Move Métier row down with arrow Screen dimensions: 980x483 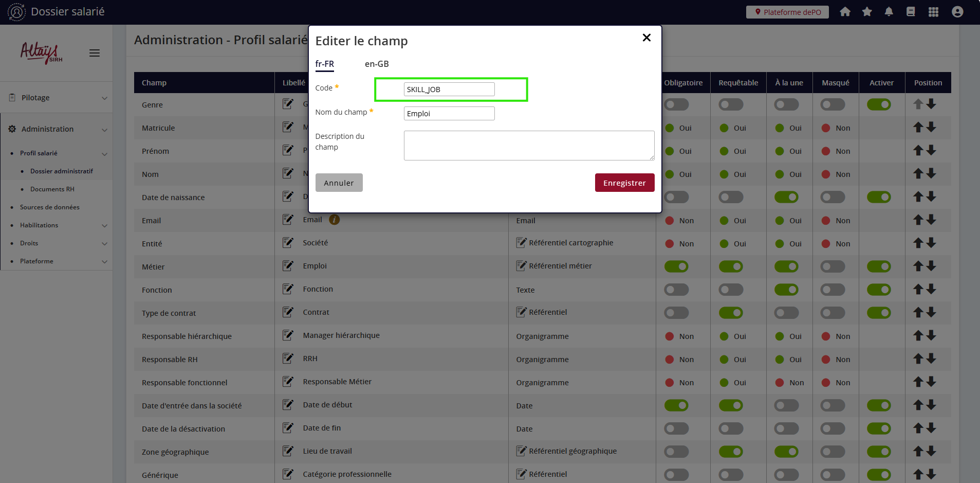(931, 266)
